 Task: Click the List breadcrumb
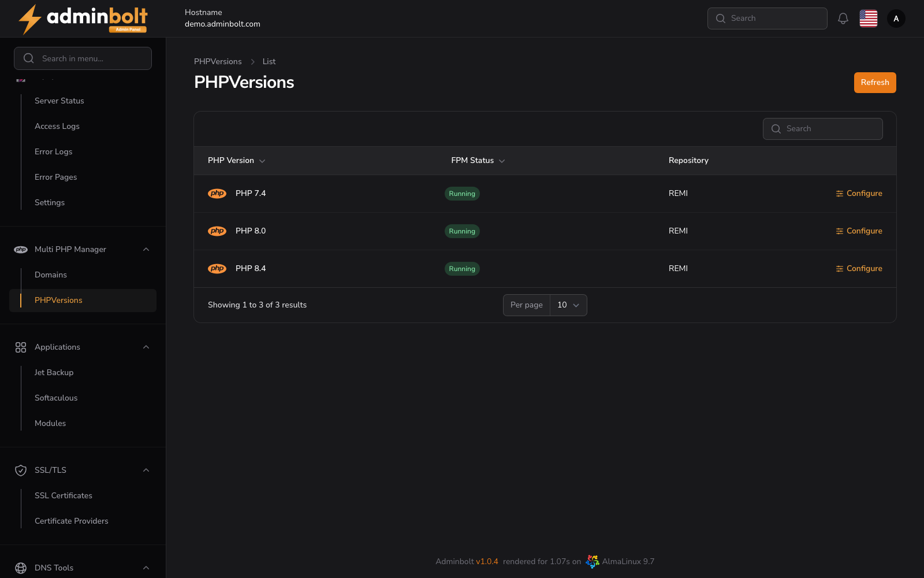click(x=269, y=62)
